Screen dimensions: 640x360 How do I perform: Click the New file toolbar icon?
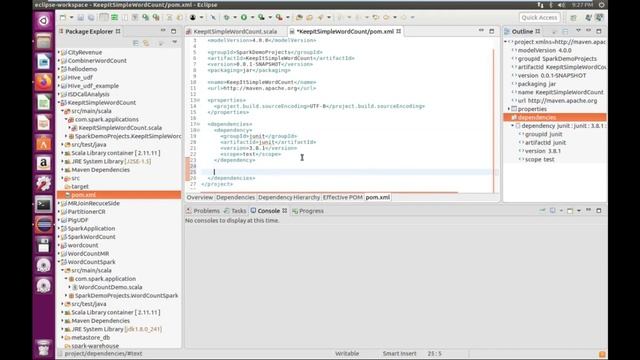pos(63,18)
